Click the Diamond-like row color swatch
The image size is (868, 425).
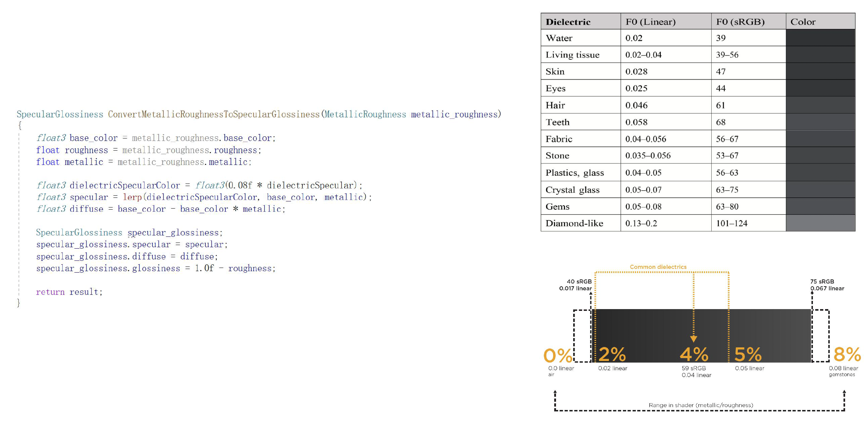820,223
